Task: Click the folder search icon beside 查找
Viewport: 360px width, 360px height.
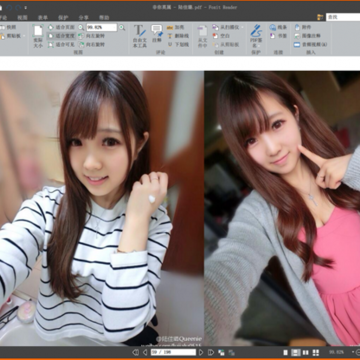Action: click(x=320, y=17)
